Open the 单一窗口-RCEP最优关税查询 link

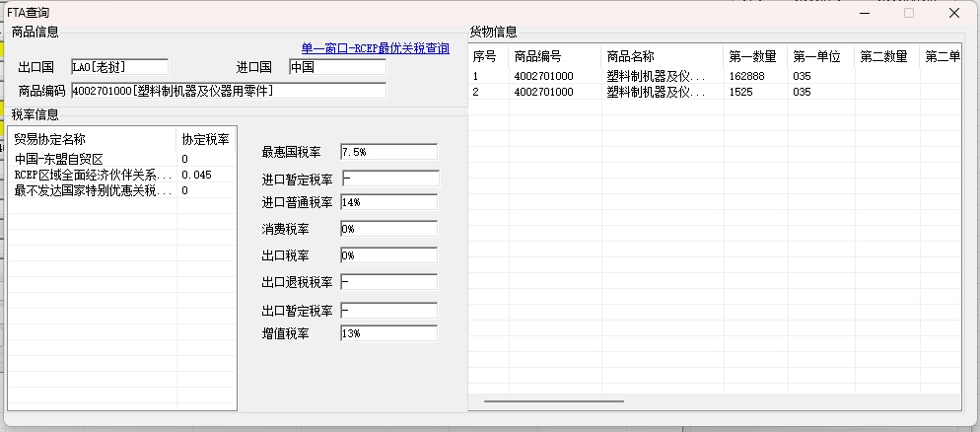point(375,48)
